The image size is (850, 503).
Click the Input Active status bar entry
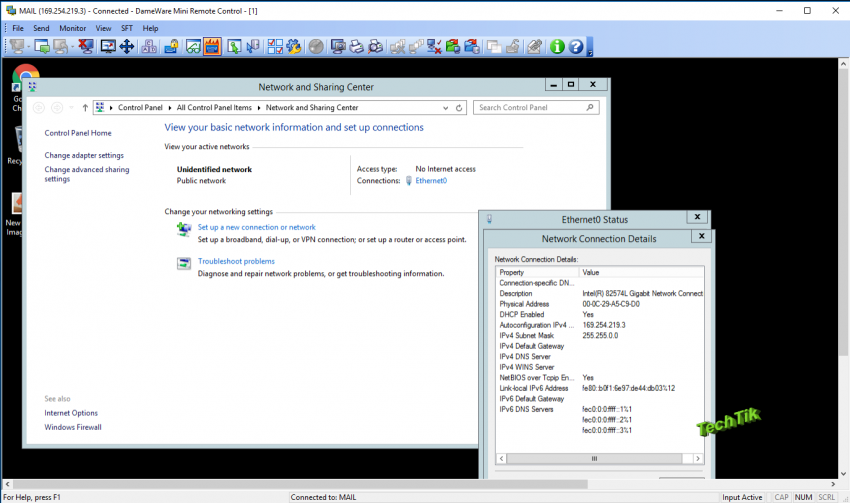pos(742,497)
